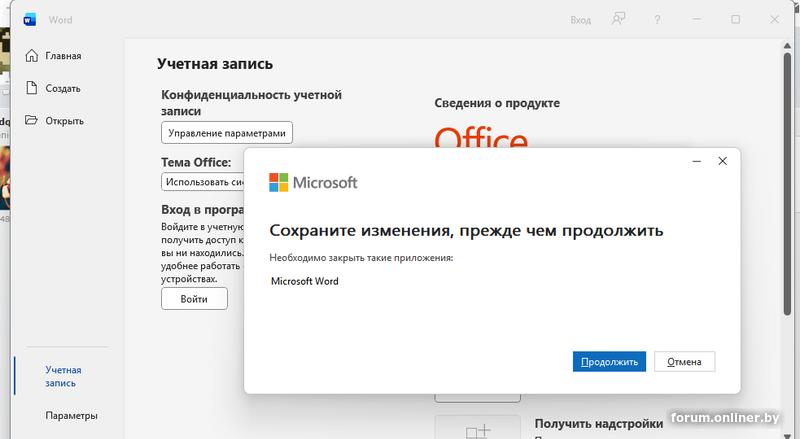The image size is (800, 439).
Task: Go to the Главная menu item
Action: pyautogui.click(x=63, y=56)
